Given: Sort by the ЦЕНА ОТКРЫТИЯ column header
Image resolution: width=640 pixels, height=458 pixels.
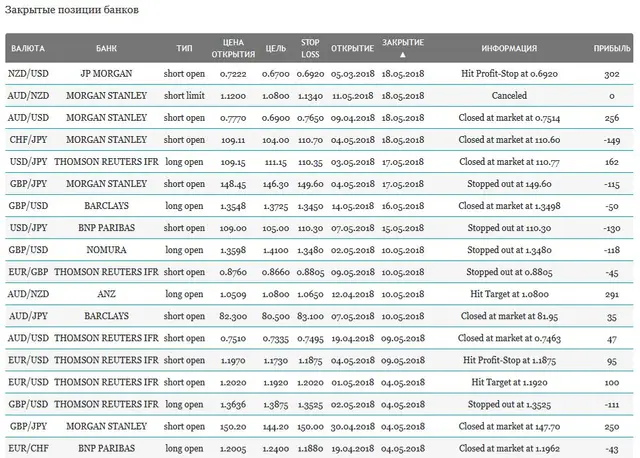Looking at the screenshot, I should [x=233, y=49].
